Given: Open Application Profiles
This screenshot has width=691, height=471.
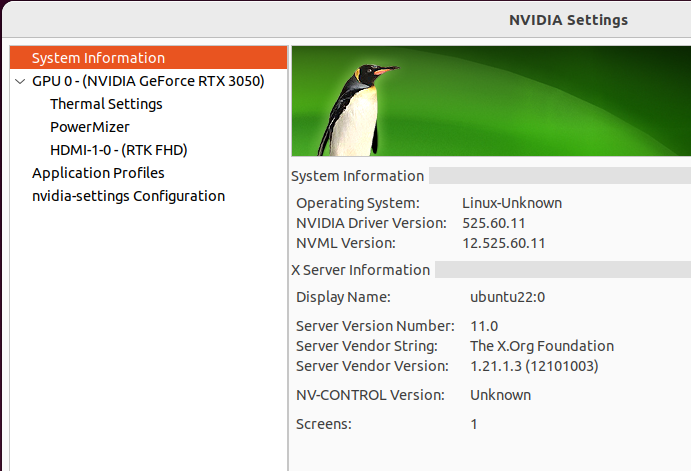Looking at the screenshot, I should pos(98,173).
